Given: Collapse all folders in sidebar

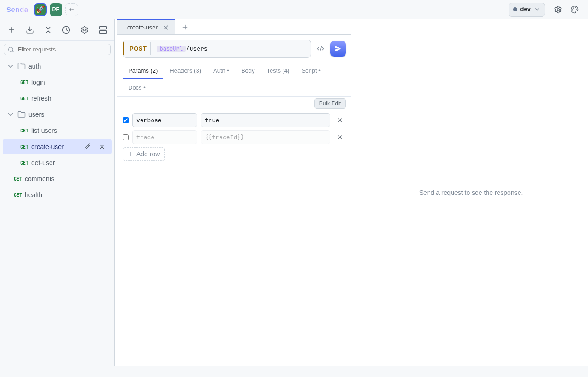Looking at the screenshot, I should (x=48, y=30).
